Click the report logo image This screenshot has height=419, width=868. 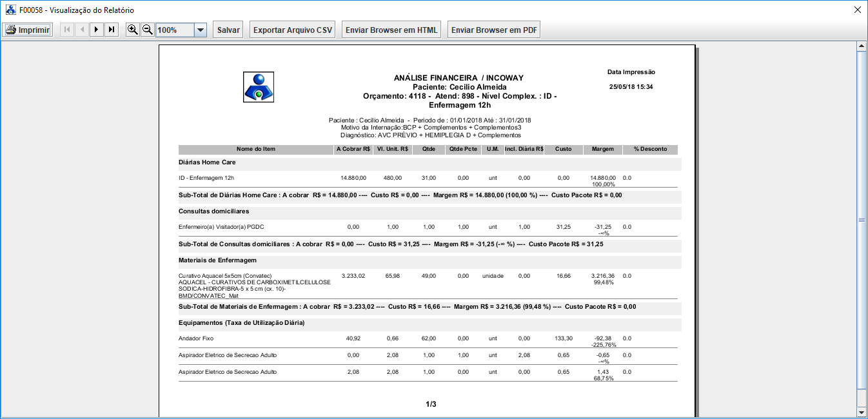tap(259, 87)
